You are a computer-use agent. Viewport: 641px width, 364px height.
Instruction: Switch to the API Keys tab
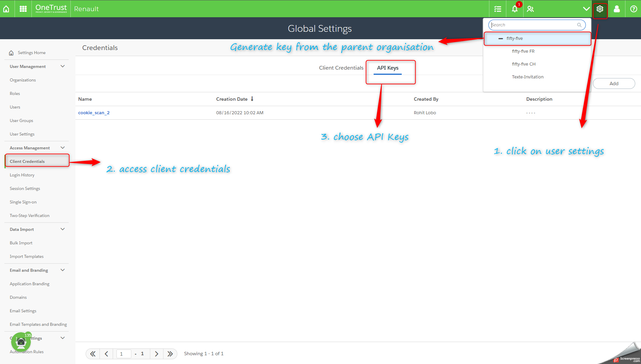coord(388,68)
